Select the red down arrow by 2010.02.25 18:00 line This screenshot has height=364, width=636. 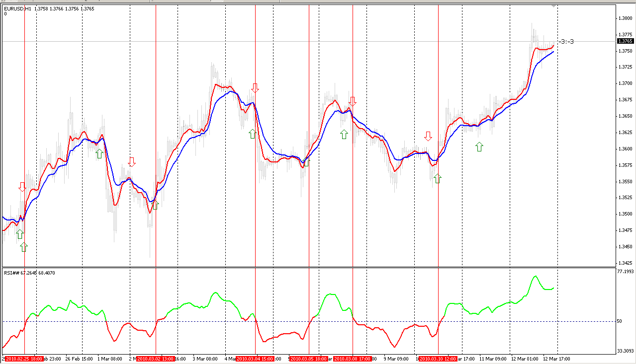[x=22, y=187]
